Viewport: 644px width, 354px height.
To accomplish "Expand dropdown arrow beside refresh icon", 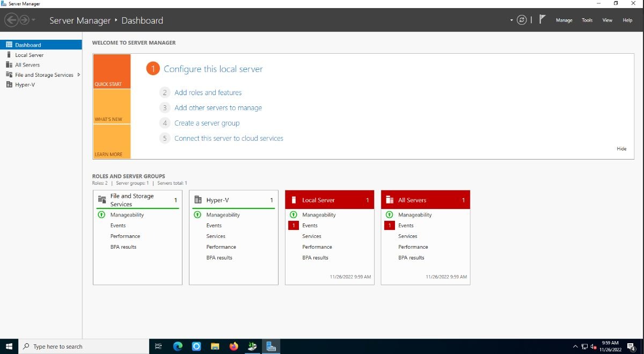I will tap(511, 20).
